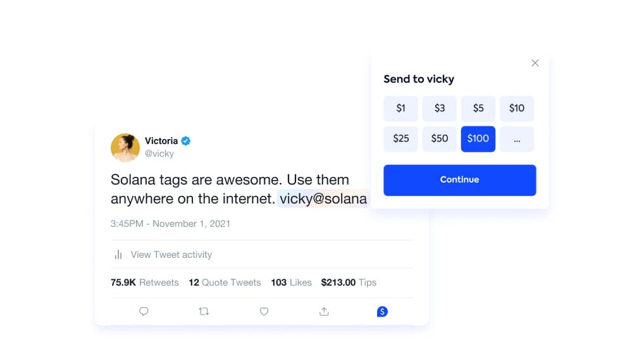Click the retweet arrows icon
Screen dimensions: 620x364
(204, 312)
